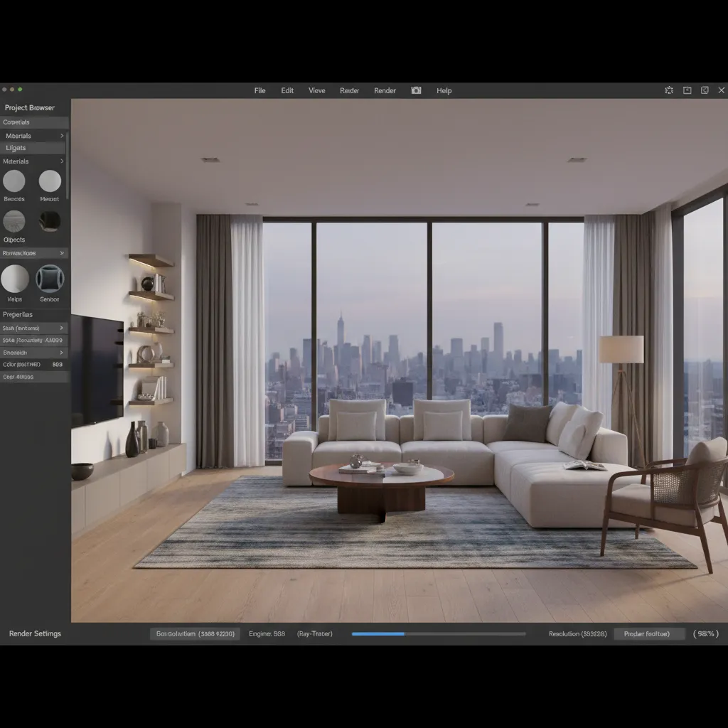The image size is (728, 728).
Task: Choose the Senbor pillow object icon
Action: point(50,279)
